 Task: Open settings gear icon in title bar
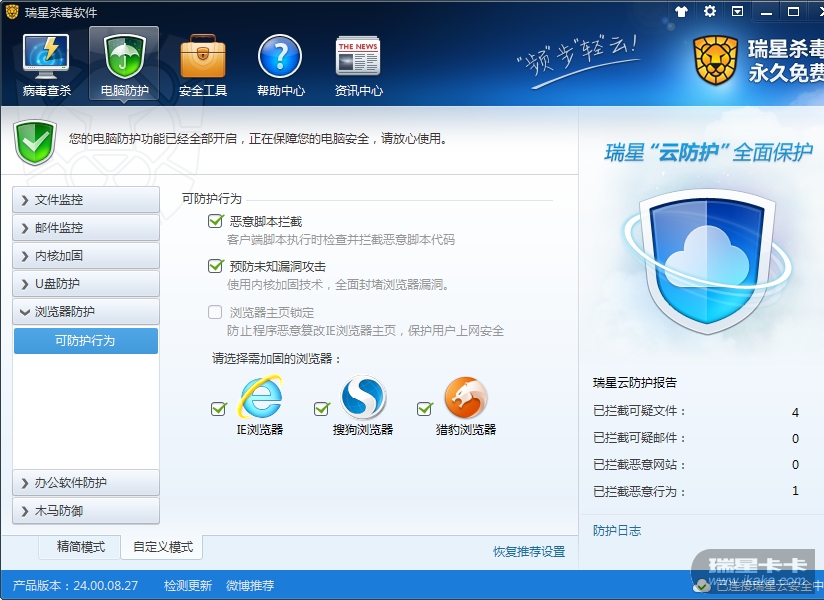[710, 11]
